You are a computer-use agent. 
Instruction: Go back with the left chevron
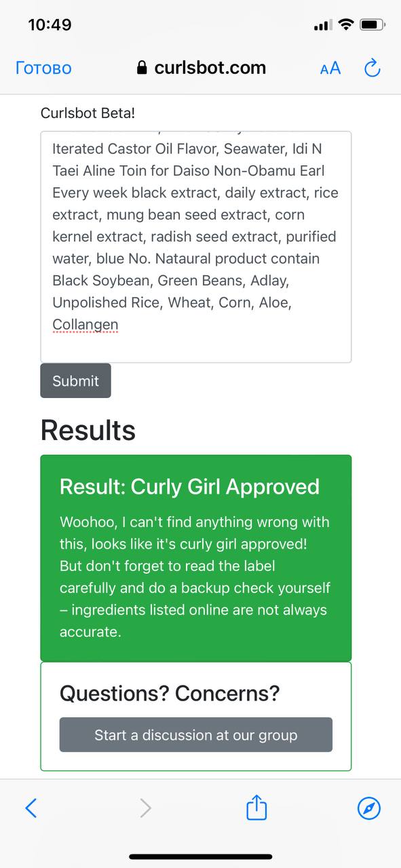(x=31, y=808)
